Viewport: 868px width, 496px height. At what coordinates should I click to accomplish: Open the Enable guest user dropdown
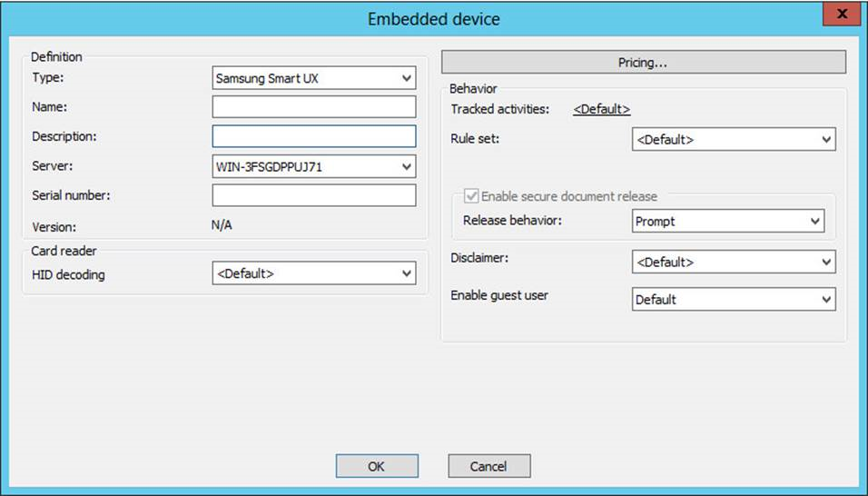click(x=733, y=299)
